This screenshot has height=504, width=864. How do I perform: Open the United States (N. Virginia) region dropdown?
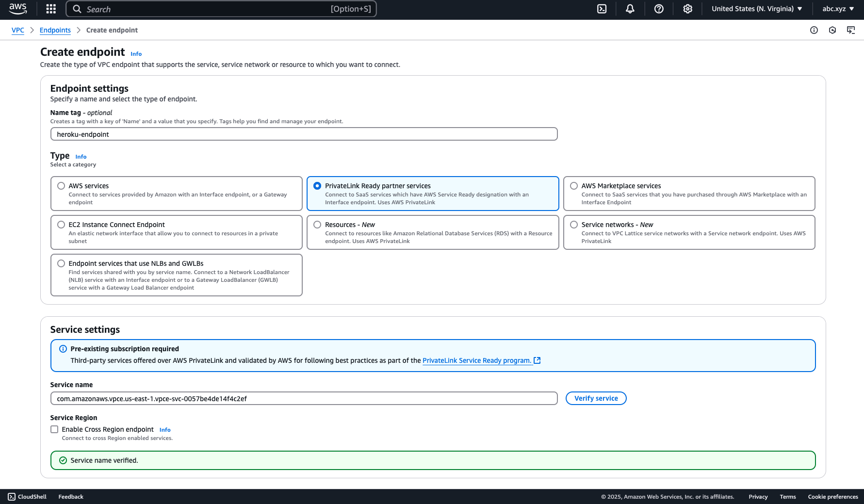(x=757, y=9)
